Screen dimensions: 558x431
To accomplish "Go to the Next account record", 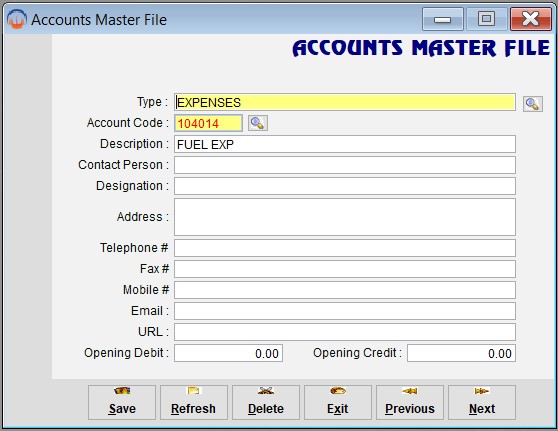I will tap(482, 402).
